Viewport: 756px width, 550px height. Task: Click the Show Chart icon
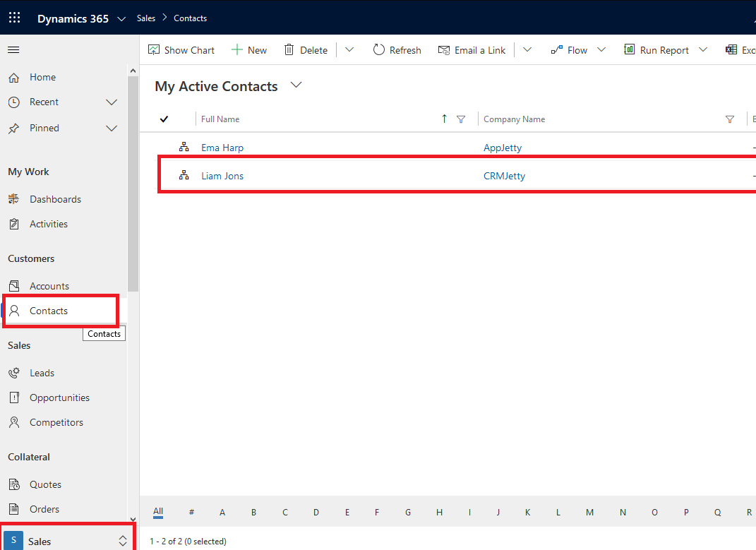(x=154, y=49)
